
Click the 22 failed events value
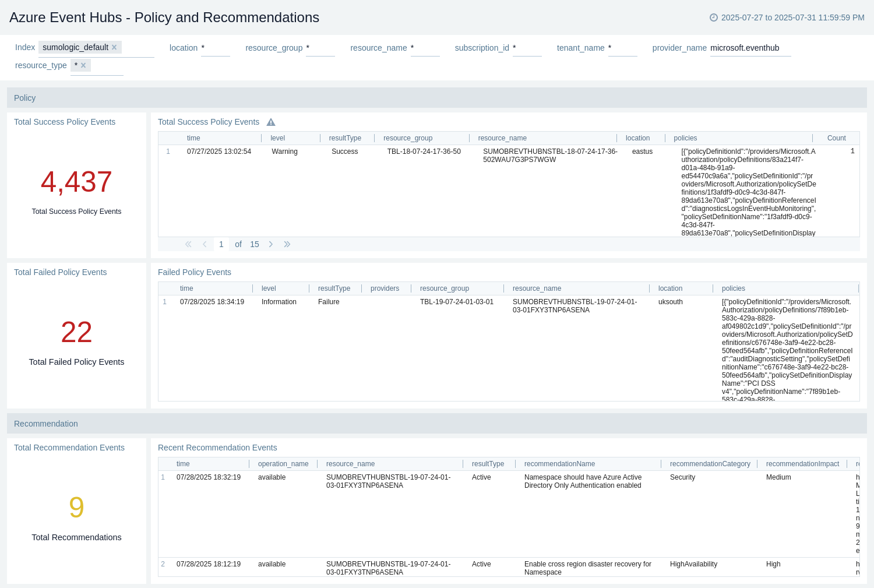(76, 332)
